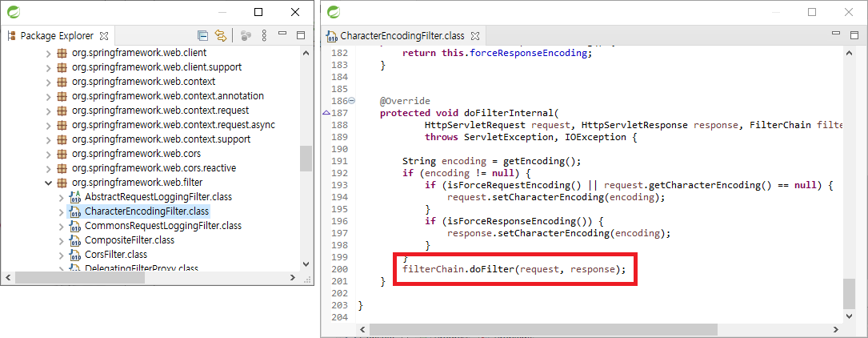
Task: Click org.springframework.web.cors package icon
Action: 62,154
